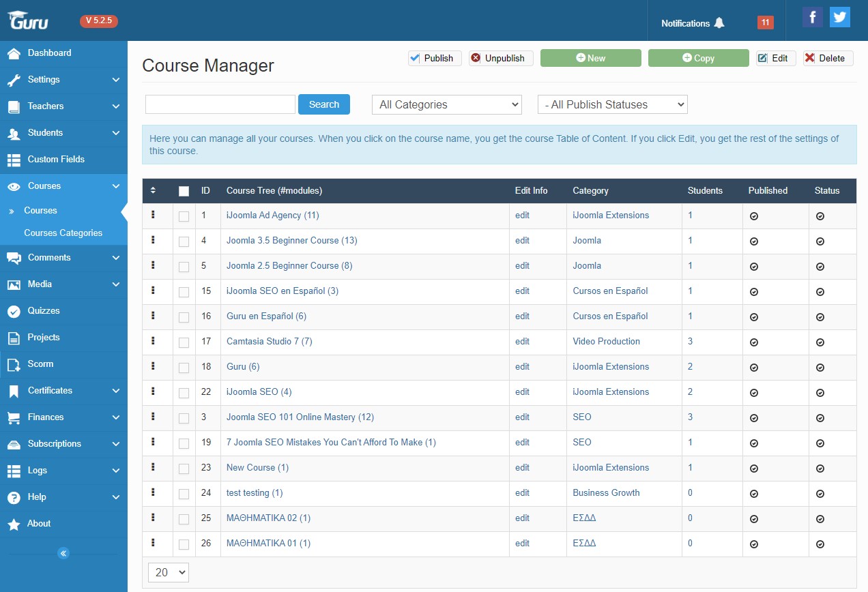
Task: Open the rows-per-page dropdown showing 20
Action: 169,572
